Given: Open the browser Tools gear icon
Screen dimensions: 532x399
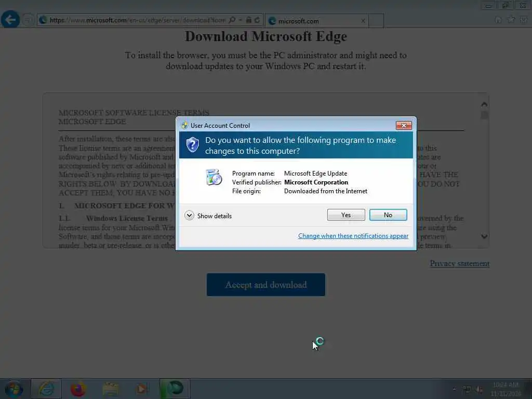Looking at the screenshot, I should [523, 20].
